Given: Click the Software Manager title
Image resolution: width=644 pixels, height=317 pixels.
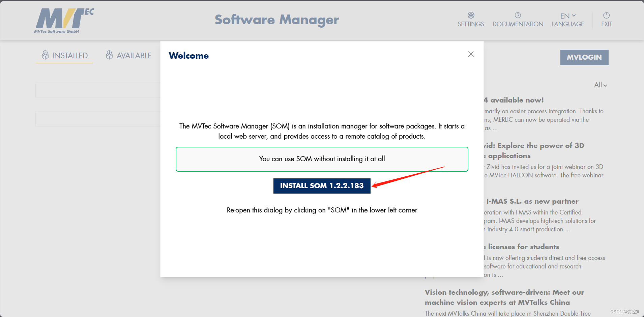Looking at the screenshot, I should pos(277,20).
